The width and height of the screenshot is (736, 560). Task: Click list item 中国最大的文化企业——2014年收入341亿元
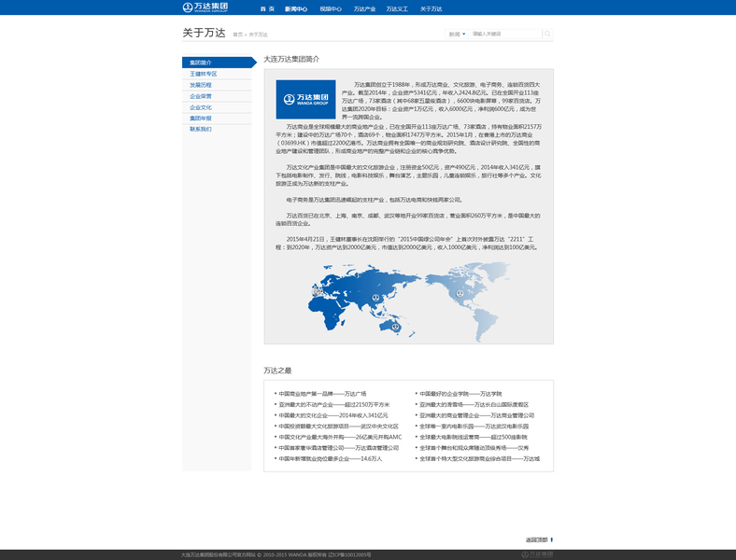tap(333, 415)
